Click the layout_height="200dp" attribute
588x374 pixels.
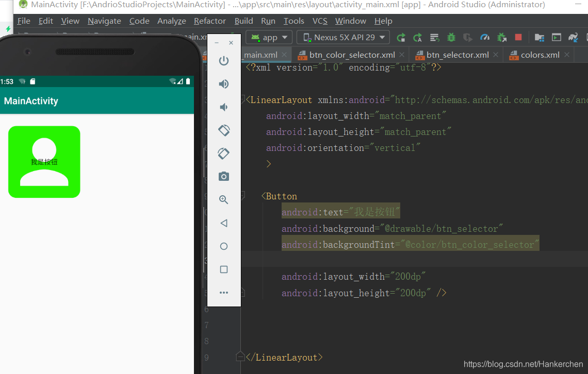[356, 293]
